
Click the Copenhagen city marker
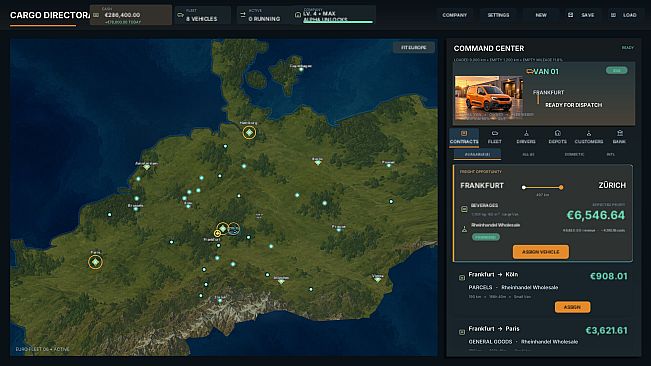(x=301, y=69)
